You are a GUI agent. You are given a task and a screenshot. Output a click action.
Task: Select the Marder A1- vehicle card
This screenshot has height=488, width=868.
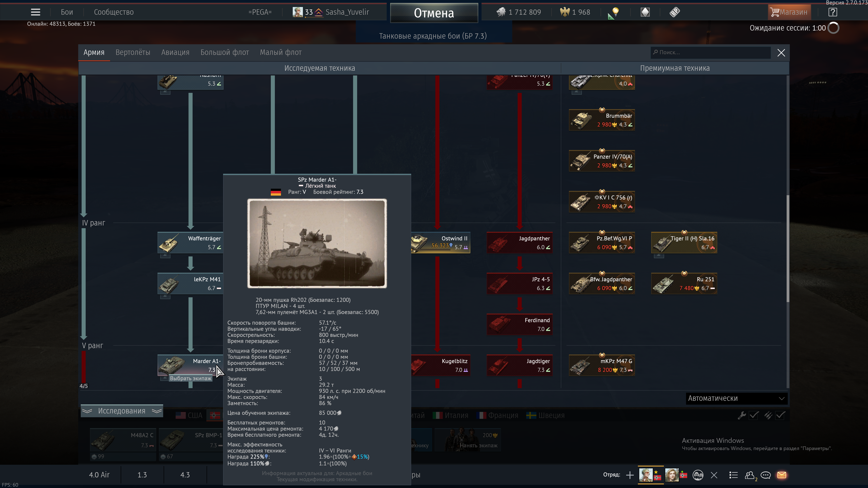point(190,365)
